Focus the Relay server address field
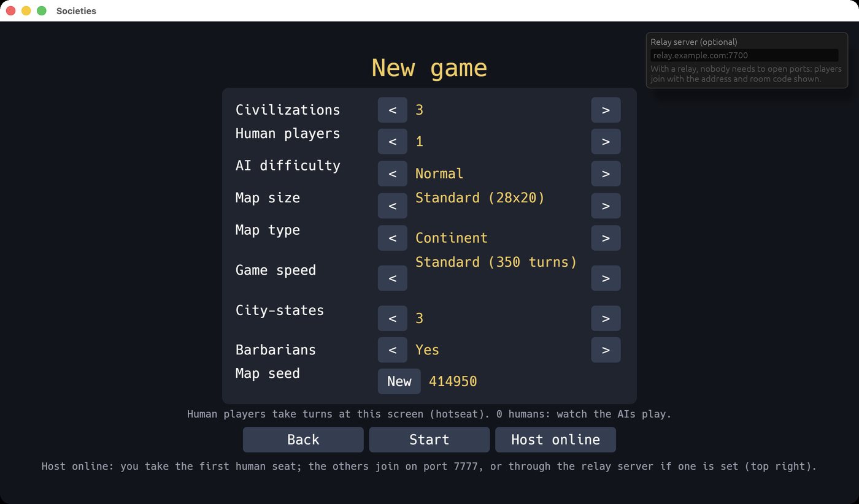 (744, 55)
